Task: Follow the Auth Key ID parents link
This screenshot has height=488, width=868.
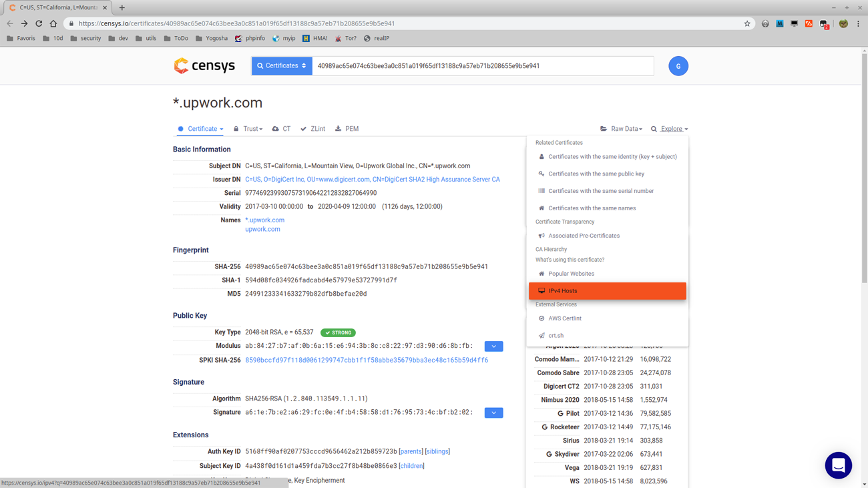Action: tap(411, 451)
